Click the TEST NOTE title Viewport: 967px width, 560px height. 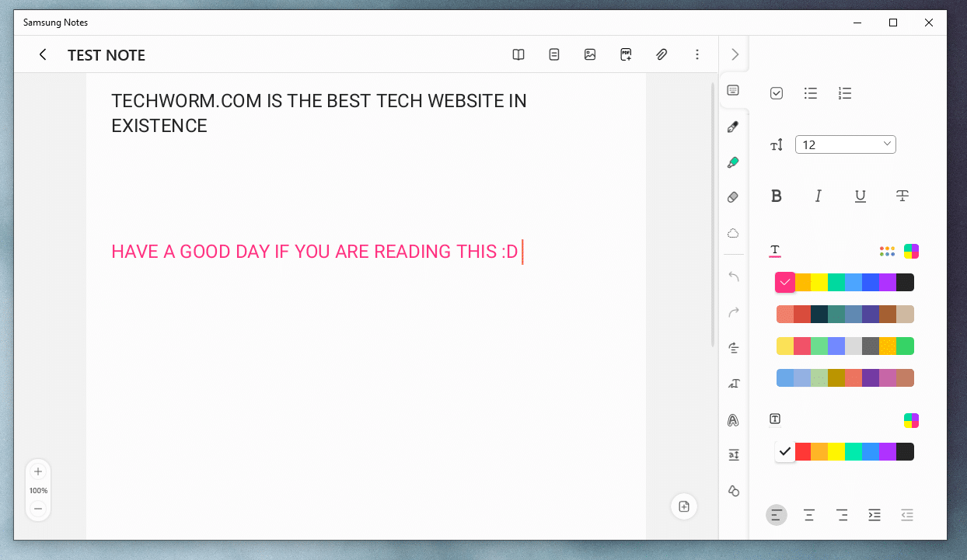click(x=106, y=55)
